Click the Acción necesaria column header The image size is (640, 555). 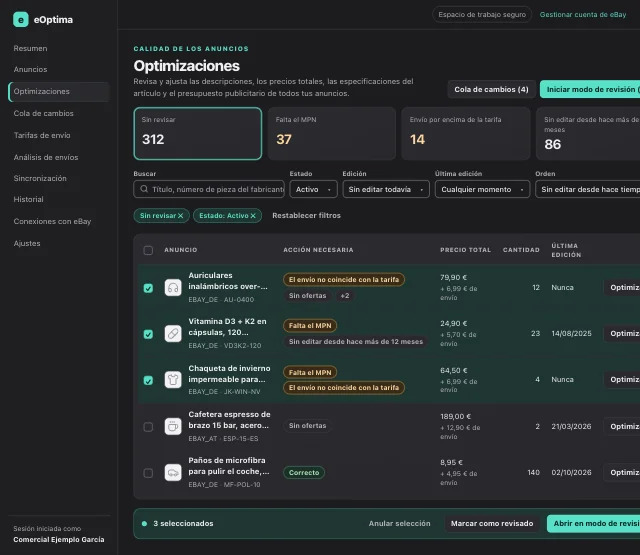tap(318, 250)
